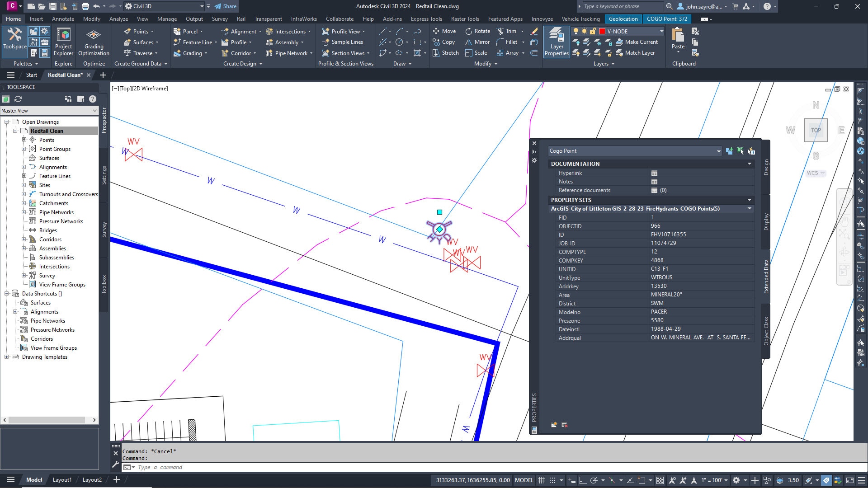Click the Sample Lines tool
This screenshot has height=488, width=868.
343,42
